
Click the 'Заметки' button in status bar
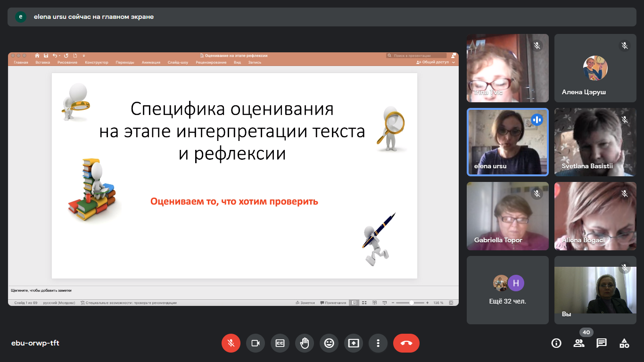[306, 303]
